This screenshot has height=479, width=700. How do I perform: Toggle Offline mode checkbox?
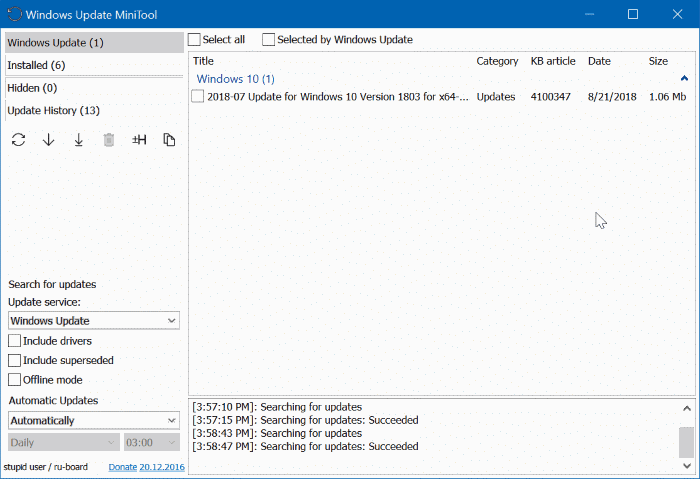click(x=14, y=380)
